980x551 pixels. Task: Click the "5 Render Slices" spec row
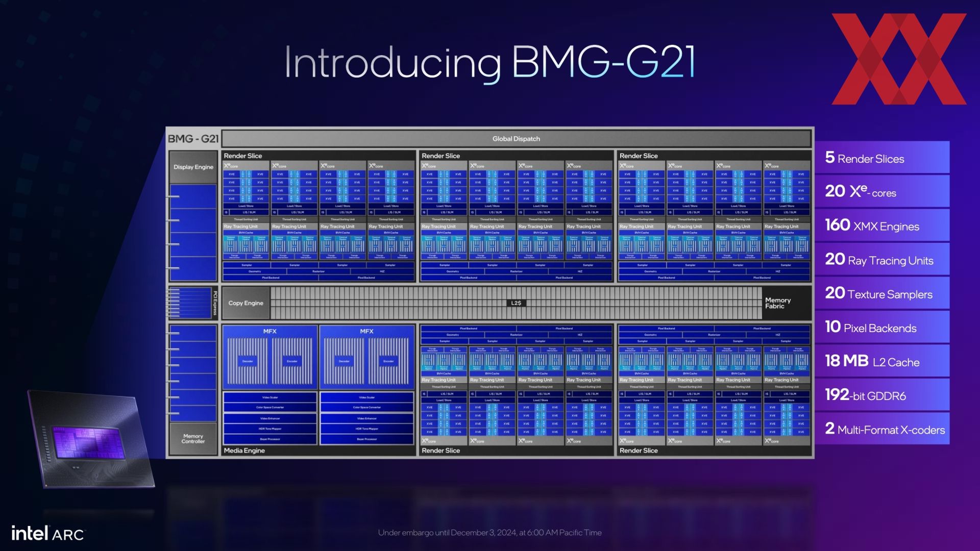882,158
